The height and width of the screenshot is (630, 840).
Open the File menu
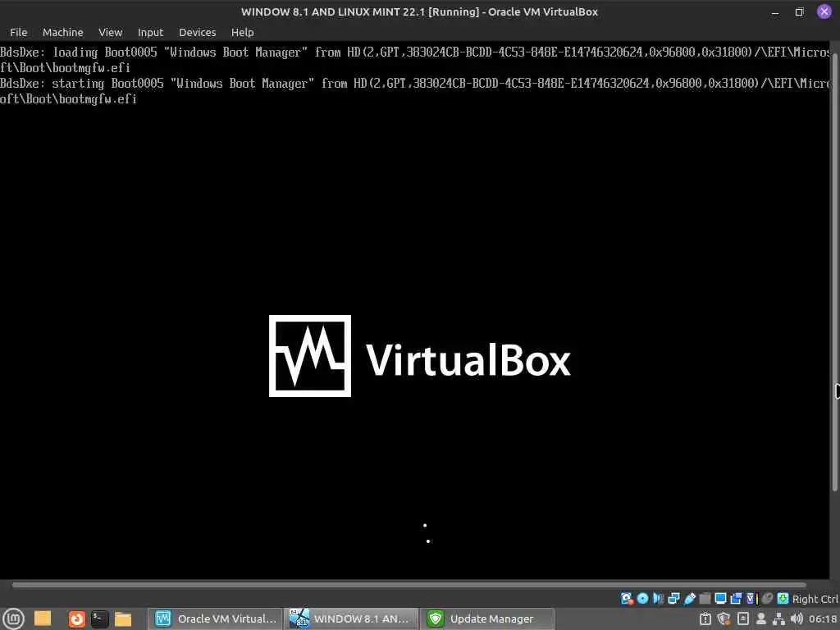(x=18, y=32)
